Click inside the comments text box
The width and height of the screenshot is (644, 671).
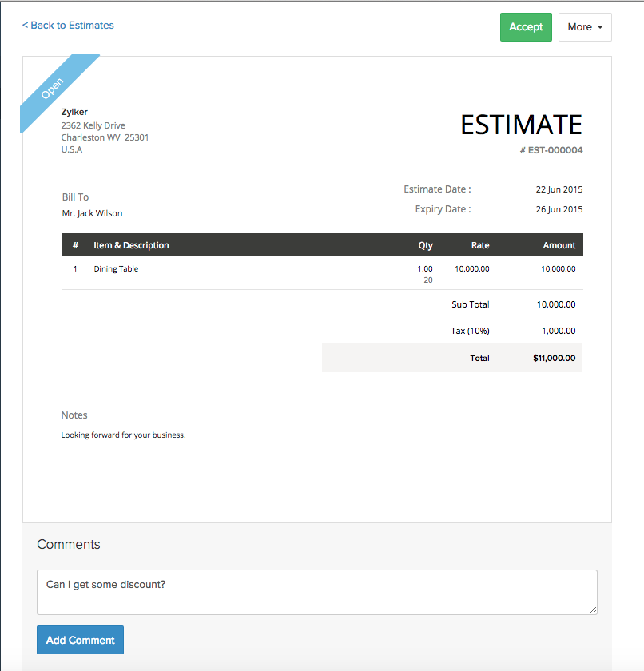(316, 592)
